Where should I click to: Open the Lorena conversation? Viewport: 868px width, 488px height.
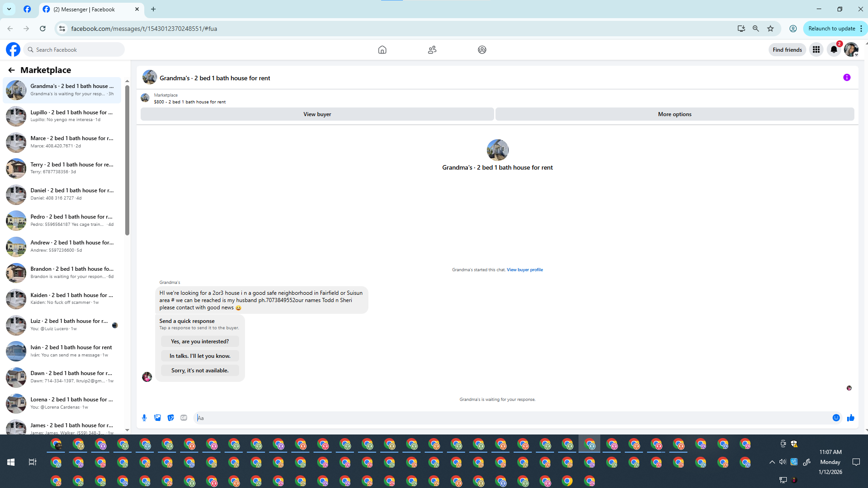[63, 403]
